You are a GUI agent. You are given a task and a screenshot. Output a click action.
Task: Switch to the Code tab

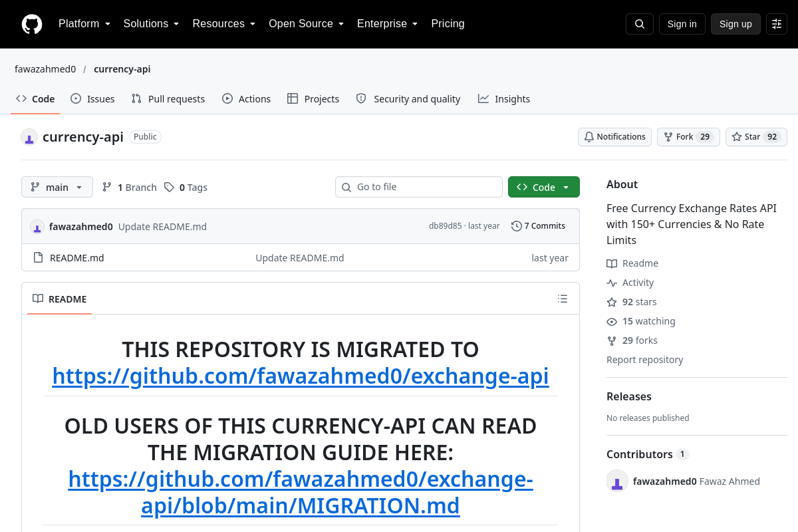35,98
